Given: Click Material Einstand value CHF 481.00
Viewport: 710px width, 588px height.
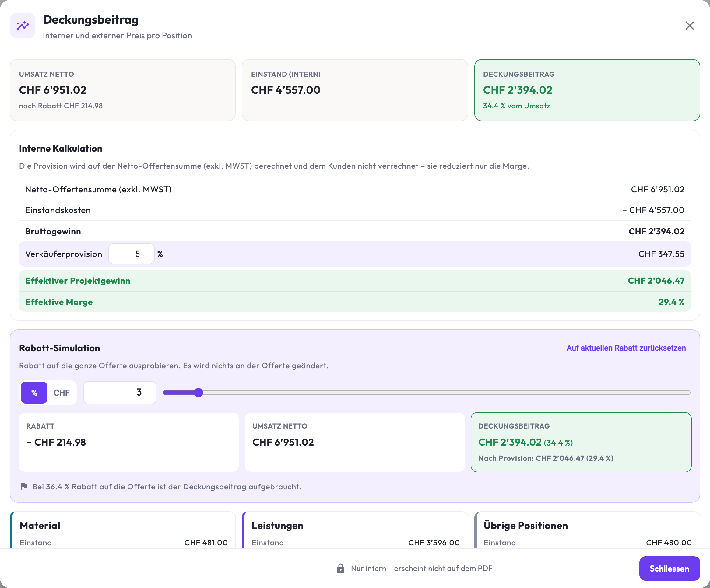Looking at the screenshot, I should [206, 542].
